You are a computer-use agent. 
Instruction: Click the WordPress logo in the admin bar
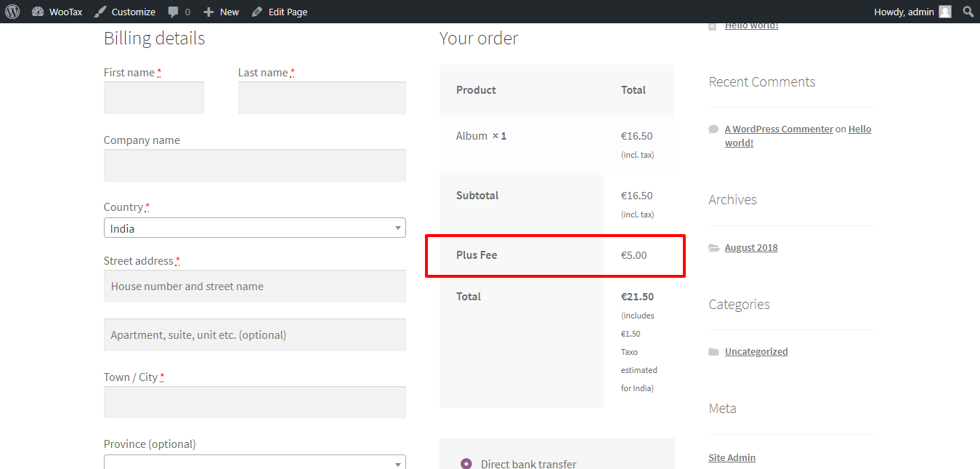tap(12, 11)
